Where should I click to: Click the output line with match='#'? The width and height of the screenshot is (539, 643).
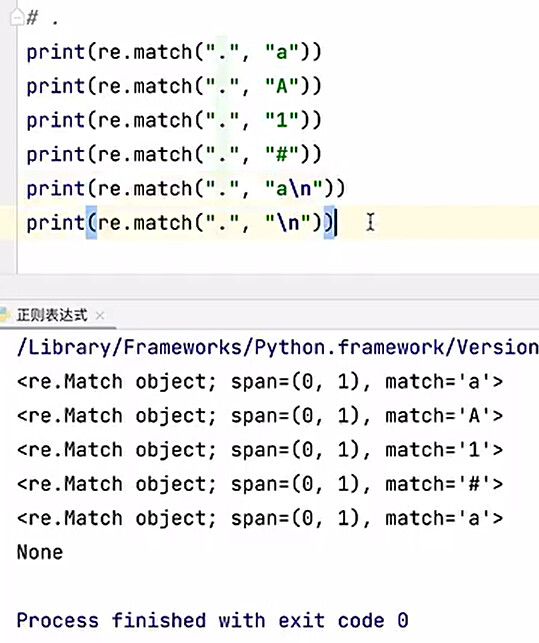point(260,484)
